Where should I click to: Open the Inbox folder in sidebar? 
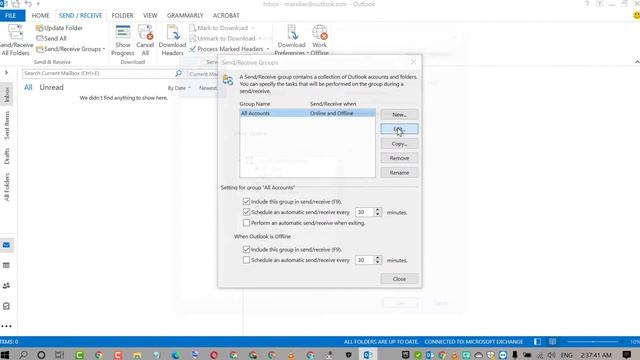(7, 94)
